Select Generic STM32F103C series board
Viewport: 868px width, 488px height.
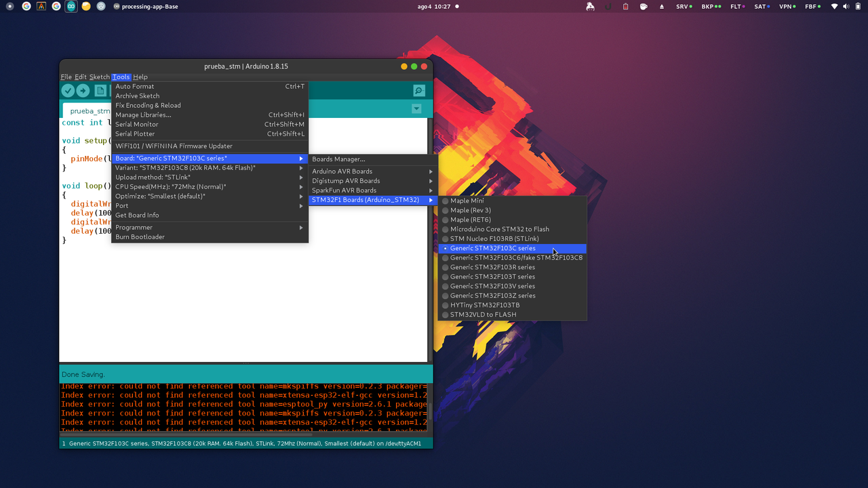click(513, 248)
